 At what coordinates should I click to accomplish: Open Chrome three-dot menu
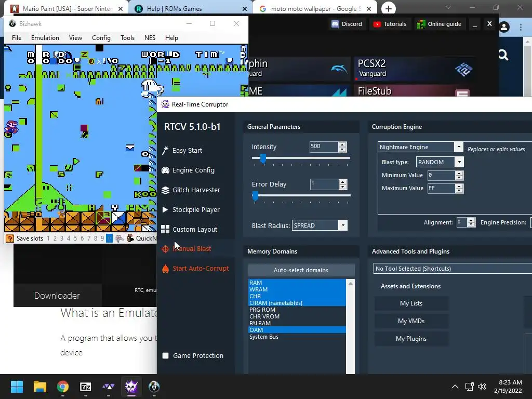[521, 27]
